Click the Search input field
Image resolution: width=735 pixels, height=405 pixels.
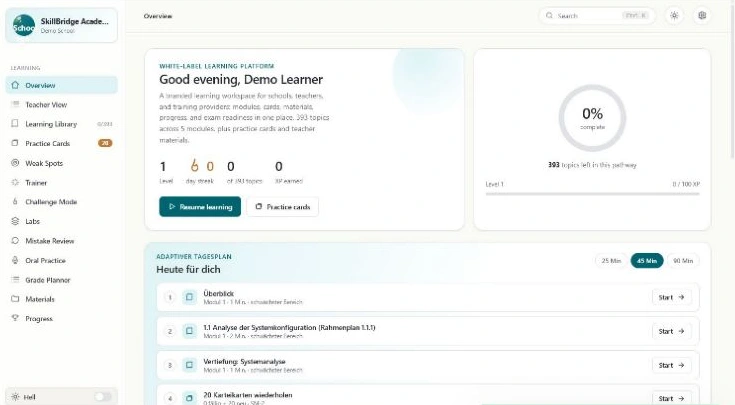(597, 15)
